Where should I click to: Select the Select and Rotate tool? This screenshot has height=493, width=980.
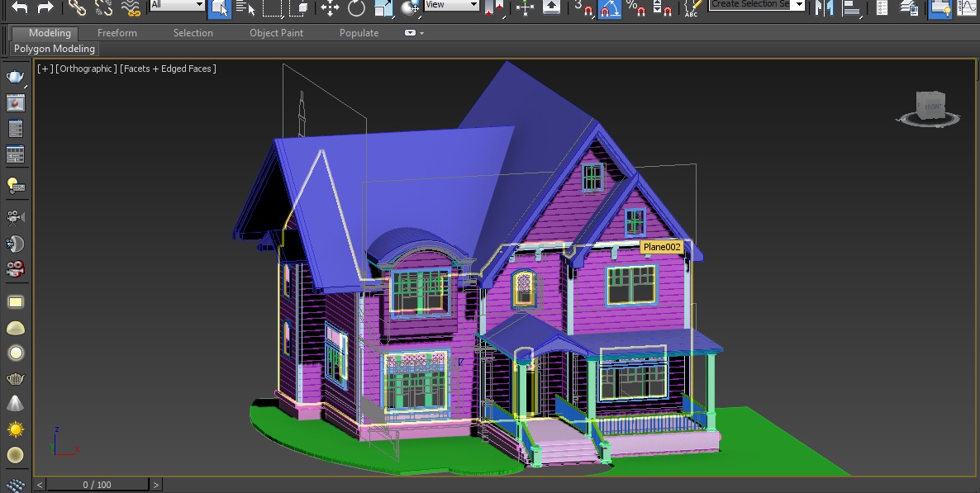click(x=356, y=7)
